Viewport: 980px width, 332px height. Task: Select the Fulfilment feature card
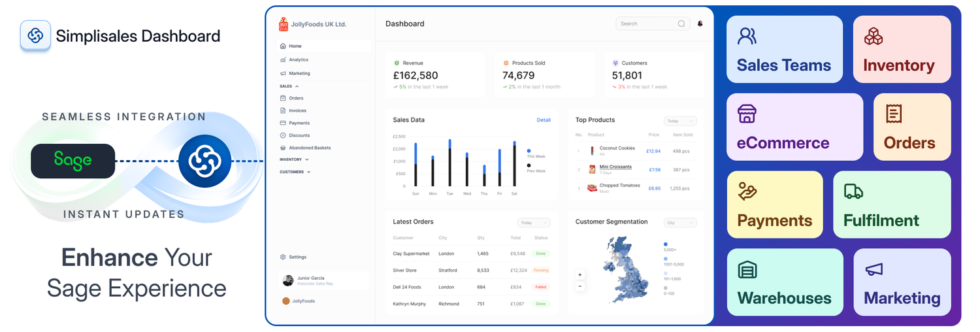click(892, 205)
